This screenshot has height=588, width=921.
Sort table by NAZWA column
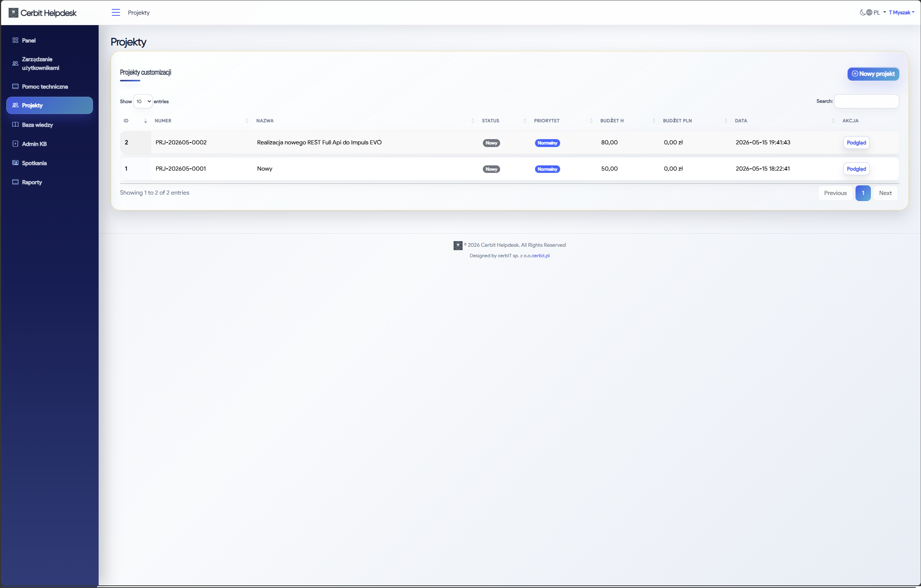[x=365, y=121]
